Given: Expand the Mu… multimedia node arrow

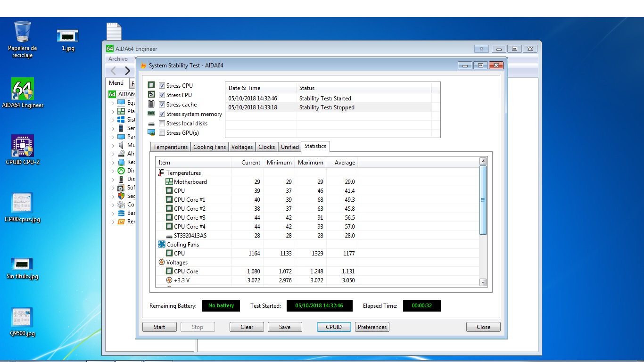Looking at the screenshot, I should [113, 146].
